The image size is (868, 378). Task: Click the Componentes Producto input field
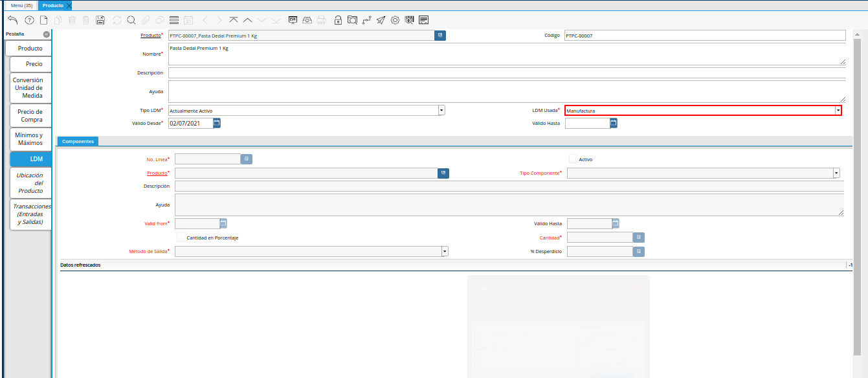point(306,173)
